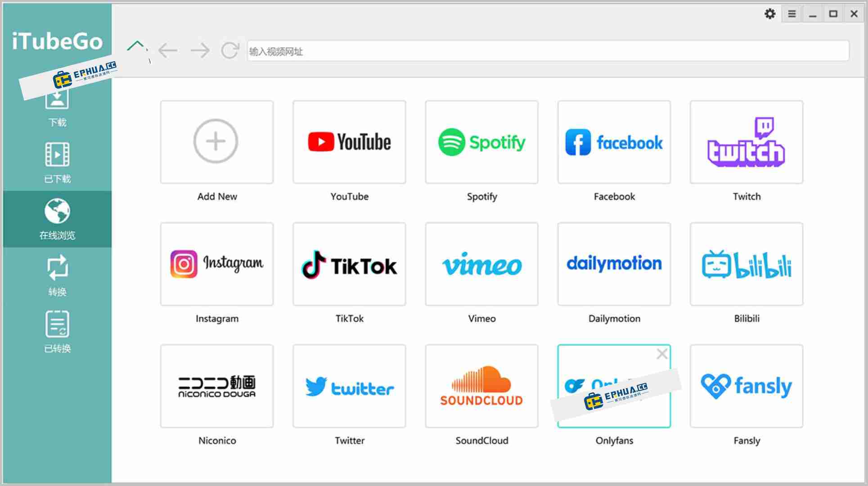Reload the page using refresh icon
The width and height of the screenshot is (868, 486).
pyautogui.click(x=230, y=50)
